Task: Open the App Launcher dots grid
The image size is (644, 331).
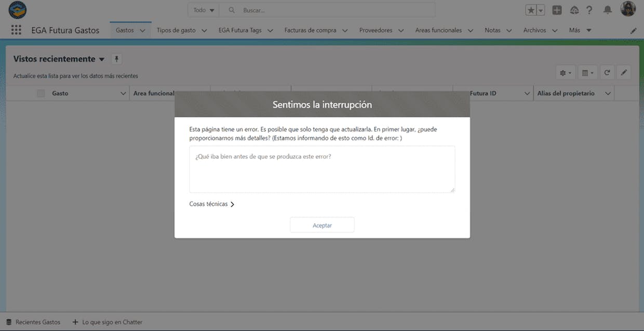Action: point(16,30)
